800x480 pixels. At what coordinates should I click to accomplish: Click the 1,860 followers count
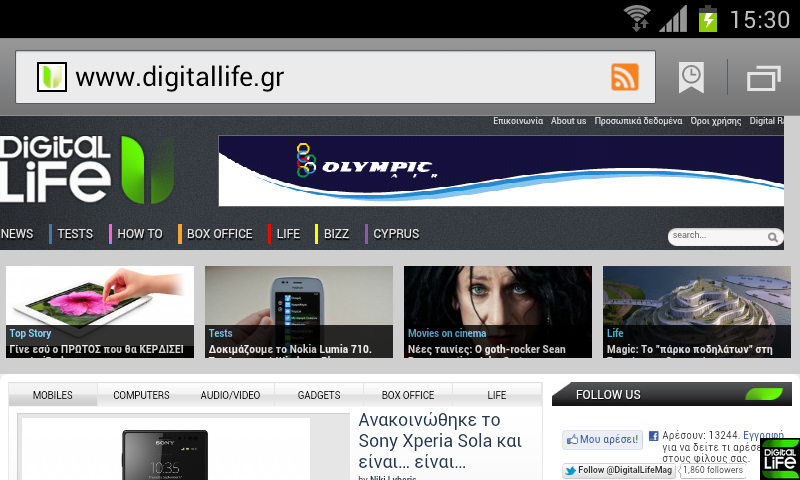pyautogui.click(x=713, y=470)
